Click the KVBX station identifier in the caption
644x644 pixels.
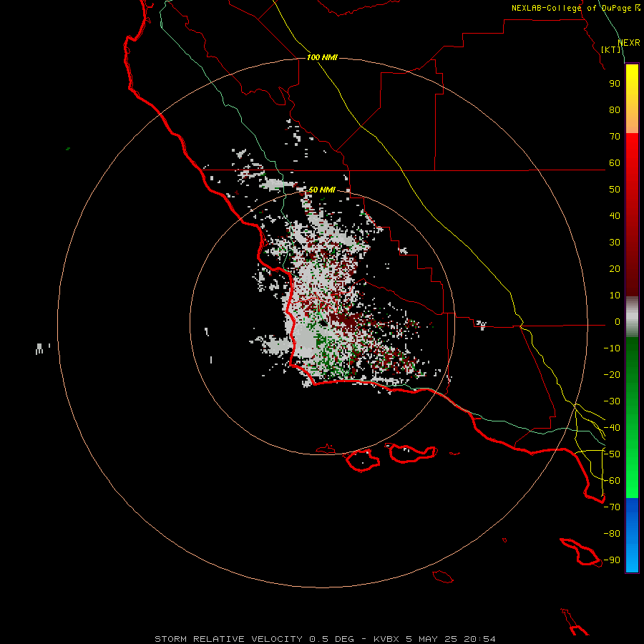[x=386, y=639]
